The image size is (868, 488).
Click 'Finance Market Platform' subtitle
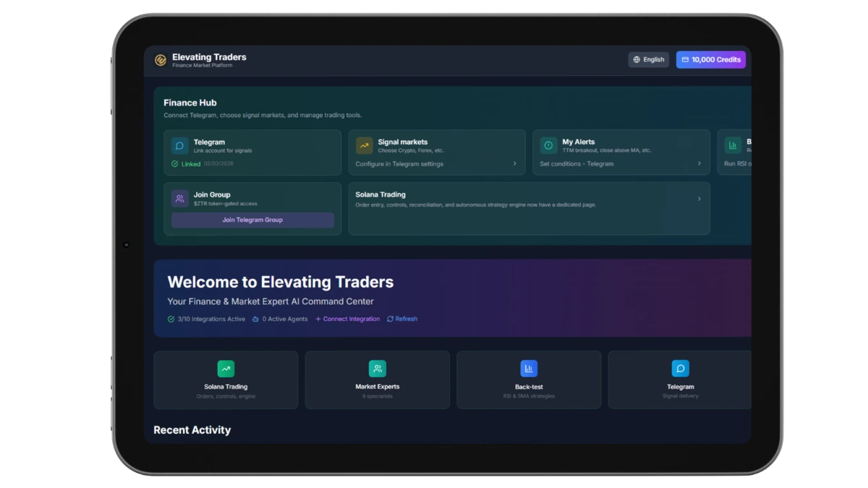pos(203,66)
